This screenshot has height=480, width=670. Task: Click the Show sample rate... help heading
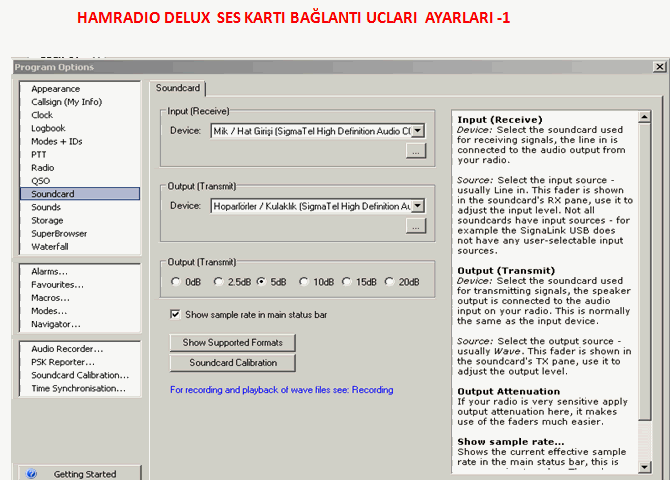[511, 442]
